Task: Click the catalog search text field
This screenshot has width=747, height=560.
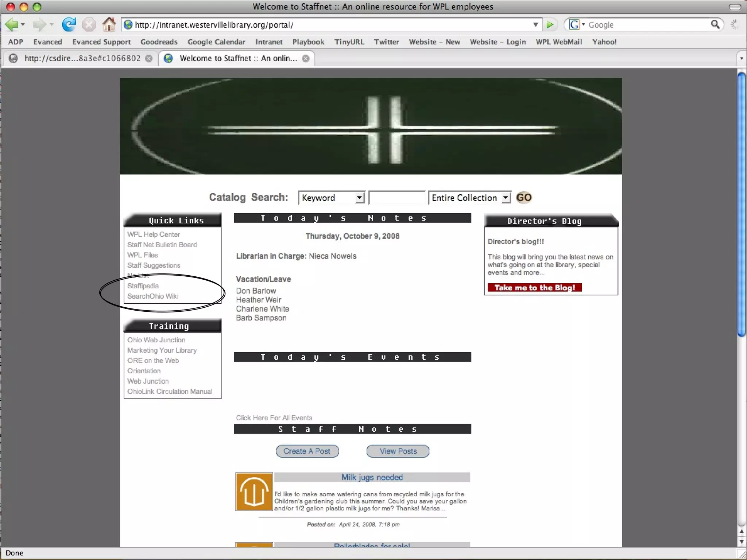Action: [x=397, y=198]
